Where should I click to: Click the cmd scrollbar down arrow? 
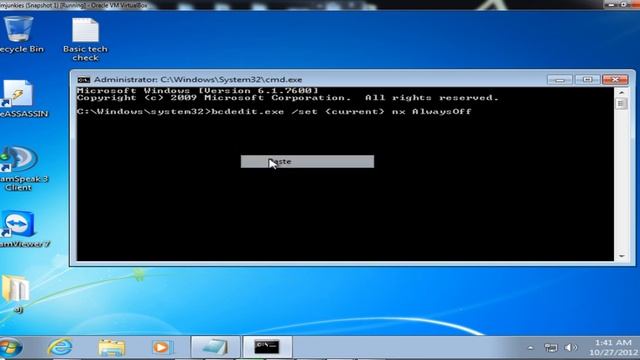[621, 256]
